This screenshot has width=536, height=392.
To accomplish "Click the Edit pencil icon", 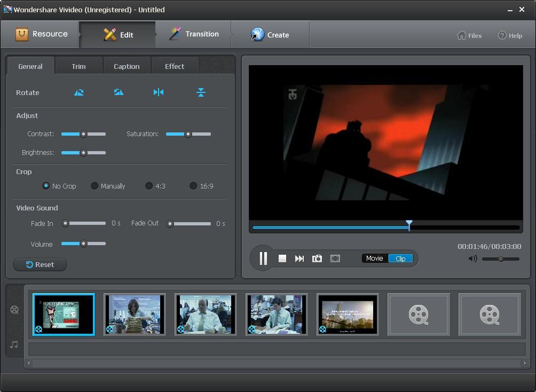I will tap(110, 34).
